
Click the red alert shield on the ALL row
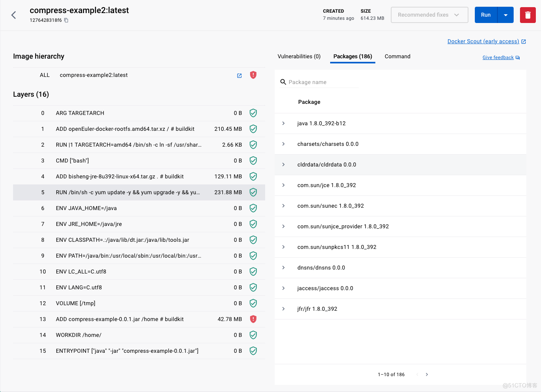[253, 75]
